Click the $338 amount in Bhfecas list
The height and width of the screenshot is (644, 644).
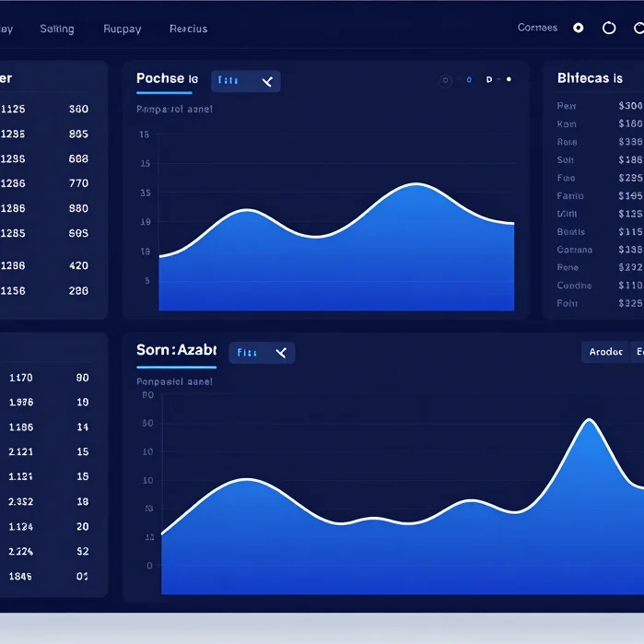(630, 250)
